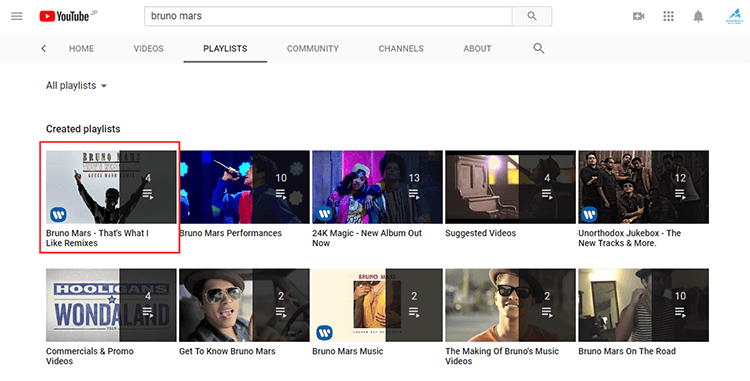750x381 pixels.
Task: Open Bruno Mars - That's What I Like Remixes link
Action: point(97,238)
